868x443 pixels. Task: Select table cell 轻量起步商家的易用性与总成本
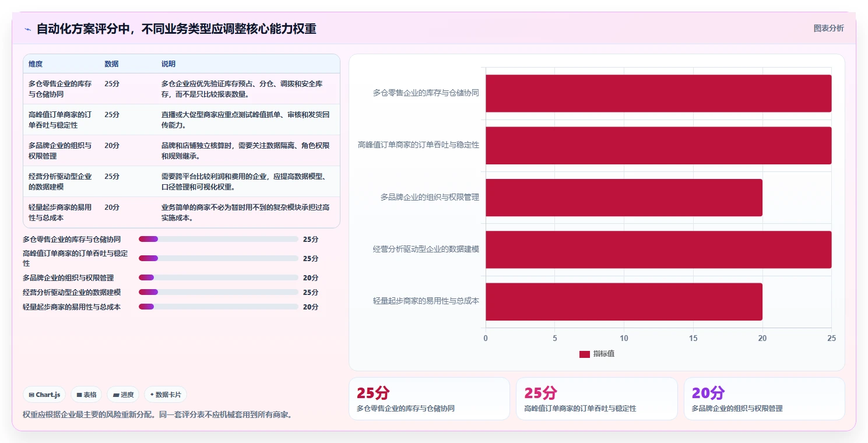[x=61, y=212]
